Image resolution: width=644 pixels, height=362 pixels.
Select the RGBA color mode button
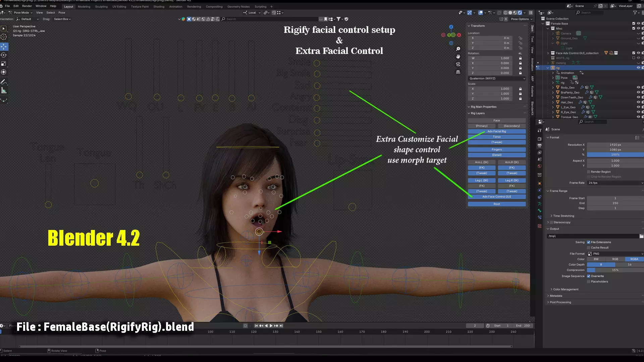(634, 259)
